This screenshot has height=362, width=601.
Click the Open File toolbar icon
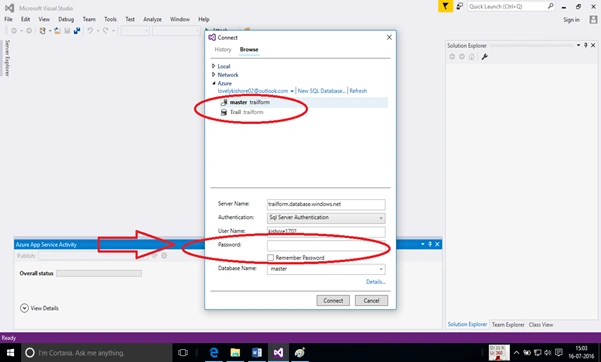[x=57, y=31]
